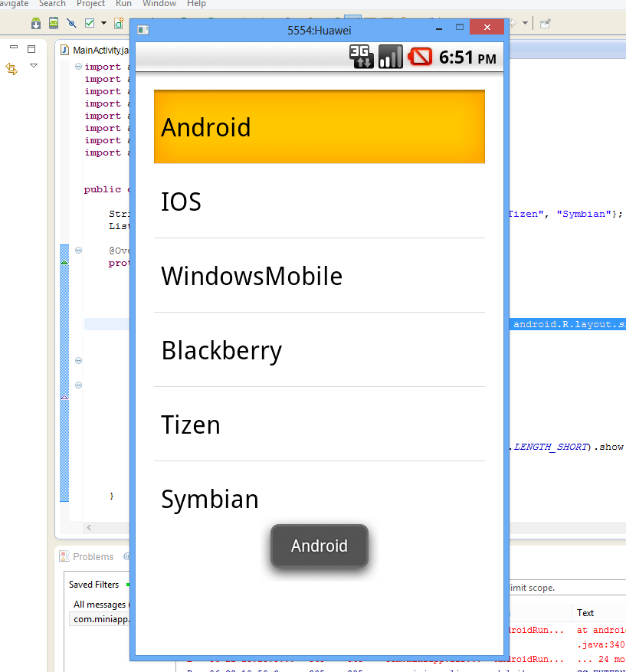This screenshot has height=672, width=626.
Task: Click the public keyword in the editor
Action: 103,189
